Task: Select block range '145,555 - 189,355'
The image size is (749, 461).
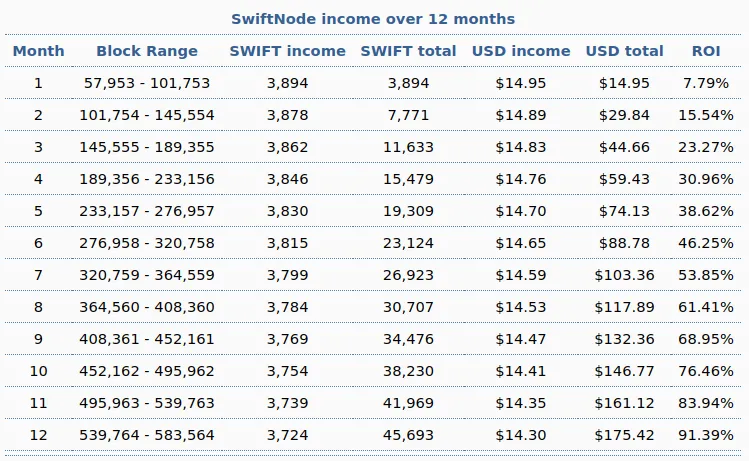Action: (147, 147)
